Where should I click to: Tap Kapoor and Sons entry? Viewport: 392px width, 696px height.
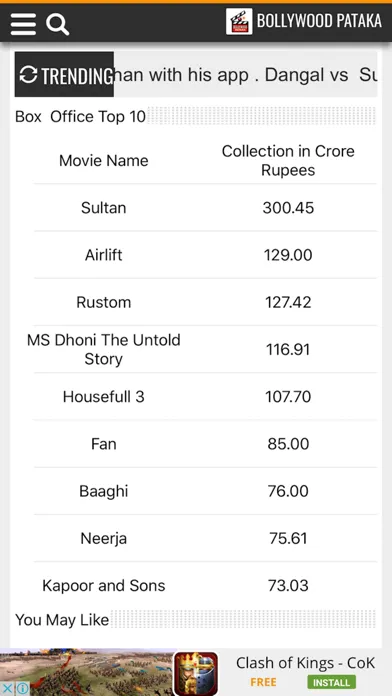pos(103,585)
